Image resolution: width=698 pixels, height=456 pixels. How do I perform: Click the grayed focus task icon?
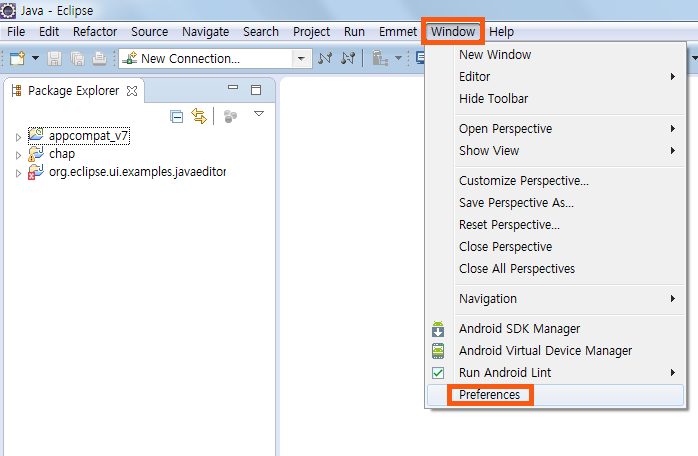(x=230, y=117)
